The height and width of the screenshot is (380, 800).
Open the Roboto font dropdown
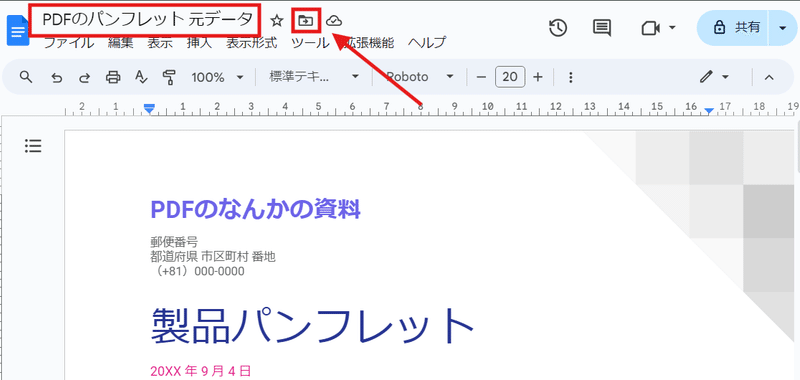coord(419,78)
